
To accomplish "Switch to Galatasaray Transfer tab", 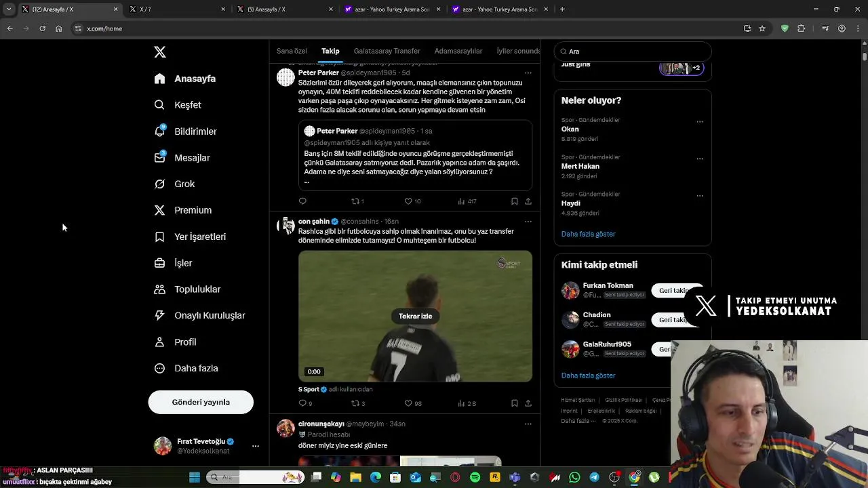I will point(387,51).
